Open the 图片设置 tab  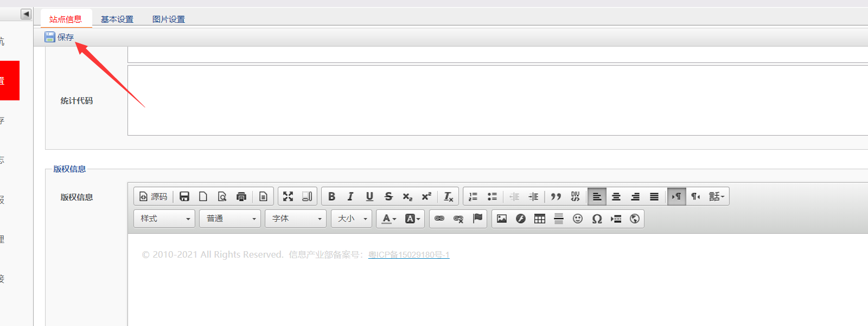[x=168, y=19]
